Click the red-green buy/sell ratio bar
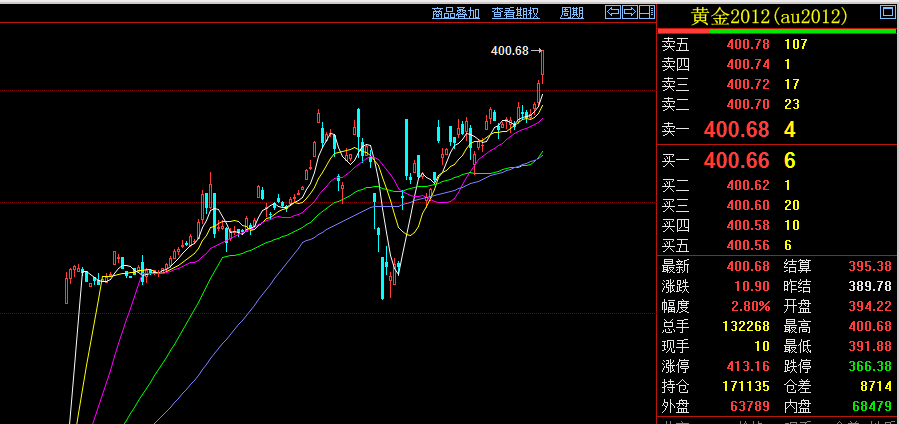 coord(777,31)
